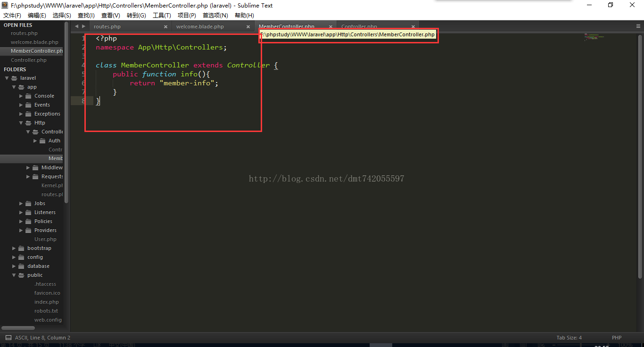Screen dimensions: 644x347
Task: Click the editor vertical scrollbar
Action: [x=640, y=156]
